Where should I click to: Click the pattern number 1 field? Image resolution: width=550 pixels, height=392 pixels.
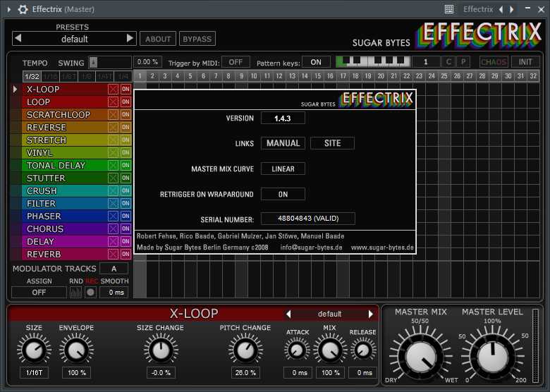pos(426,62)
